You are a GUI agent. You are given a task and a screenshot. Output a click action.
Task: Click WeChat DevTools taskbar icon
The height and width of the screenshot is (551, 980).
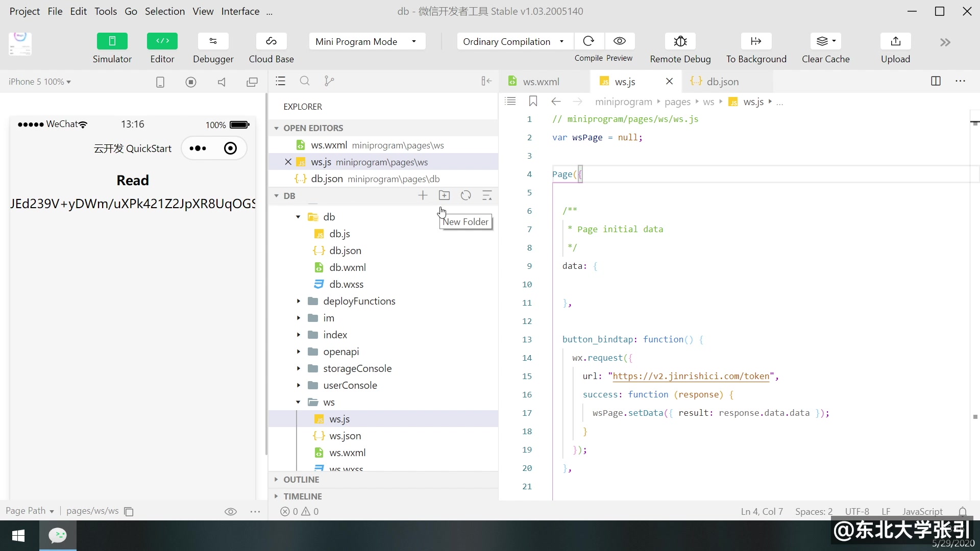(x=58, y=536)
